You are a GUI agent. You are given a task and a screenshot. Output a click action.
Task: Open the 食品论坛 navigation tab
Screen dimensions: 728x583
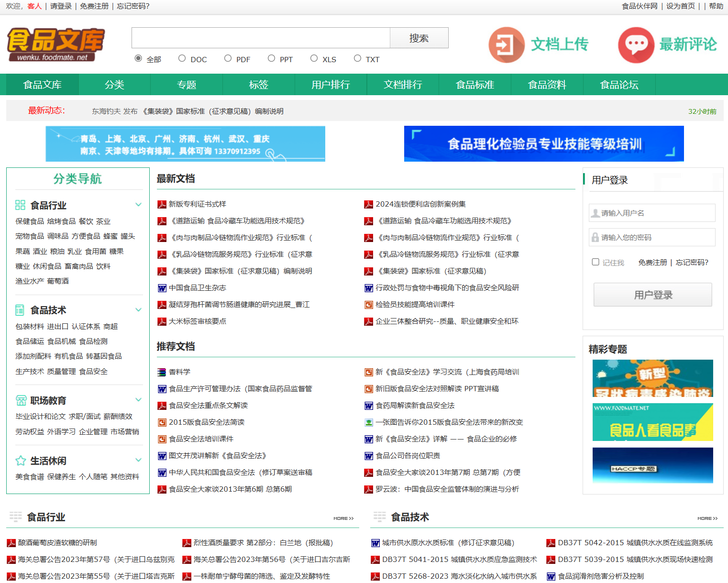(x=619, y=85)
